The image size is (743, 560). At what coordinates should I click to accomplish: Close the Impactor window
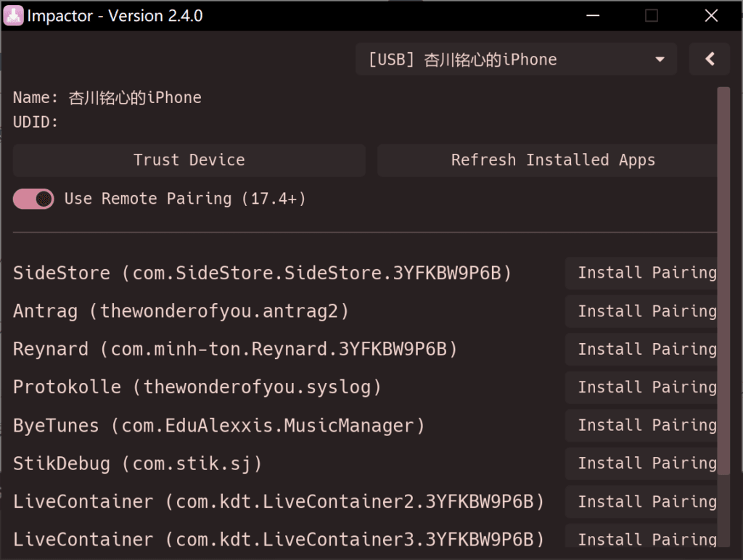[x=711, y=16]
